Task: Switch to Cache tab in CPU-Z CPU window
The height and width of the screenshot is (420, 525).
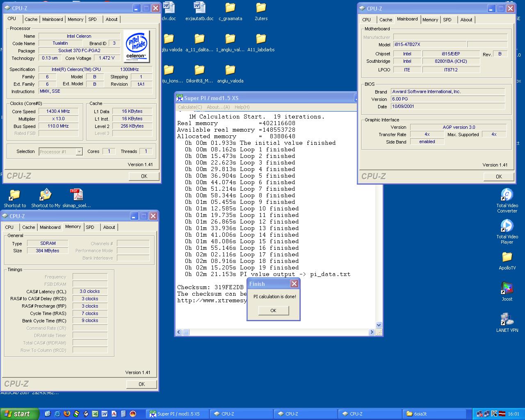Action: point(31,19)
